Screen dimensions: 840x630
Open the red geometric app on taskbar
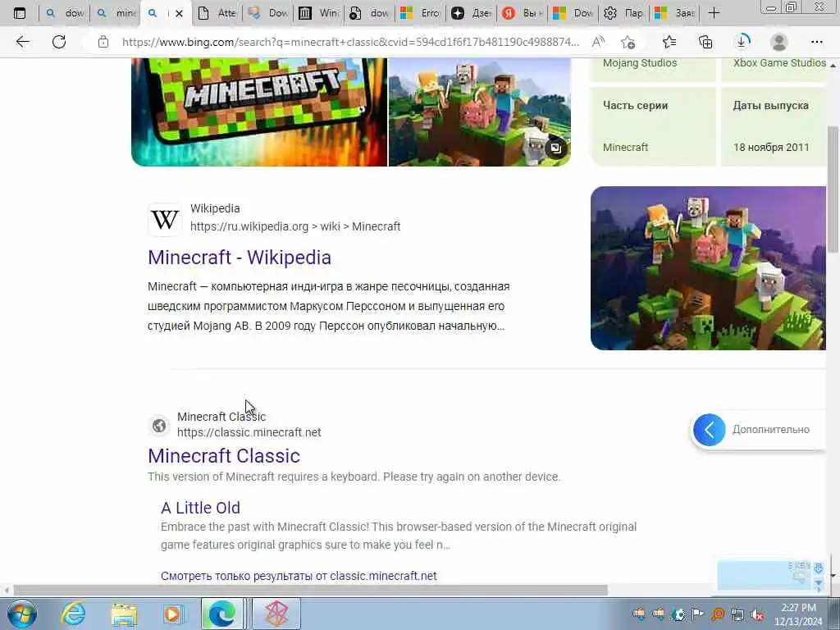pyautogui.click(x=276, y=614)
